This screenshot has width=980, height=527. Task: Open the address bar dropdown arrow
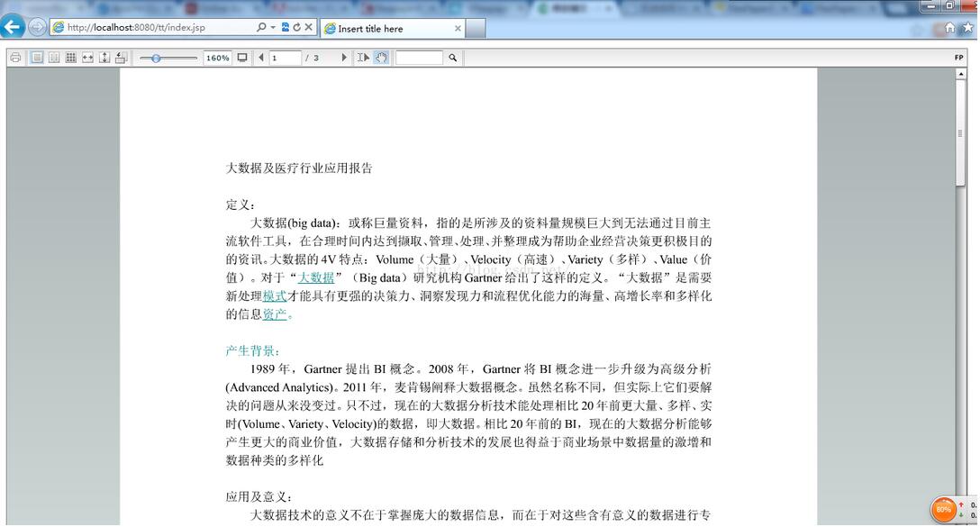(273, 28)
